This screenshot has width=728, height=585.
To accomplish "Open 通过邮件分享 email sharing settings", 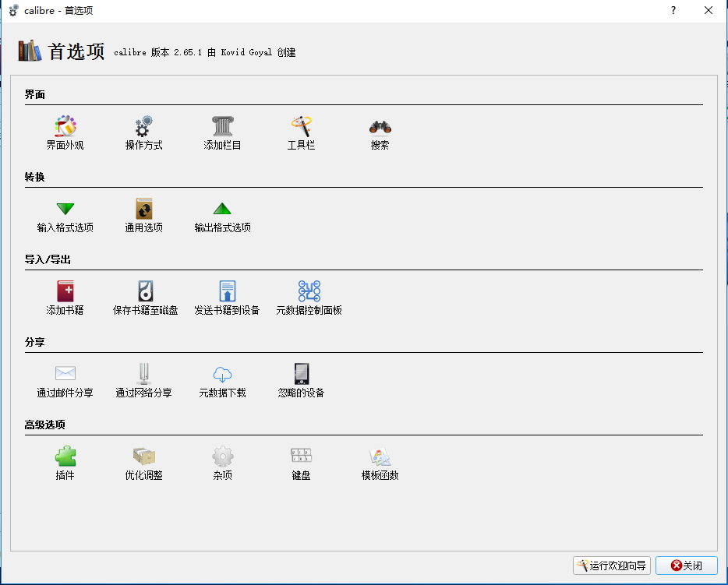I will click(65, 381).
